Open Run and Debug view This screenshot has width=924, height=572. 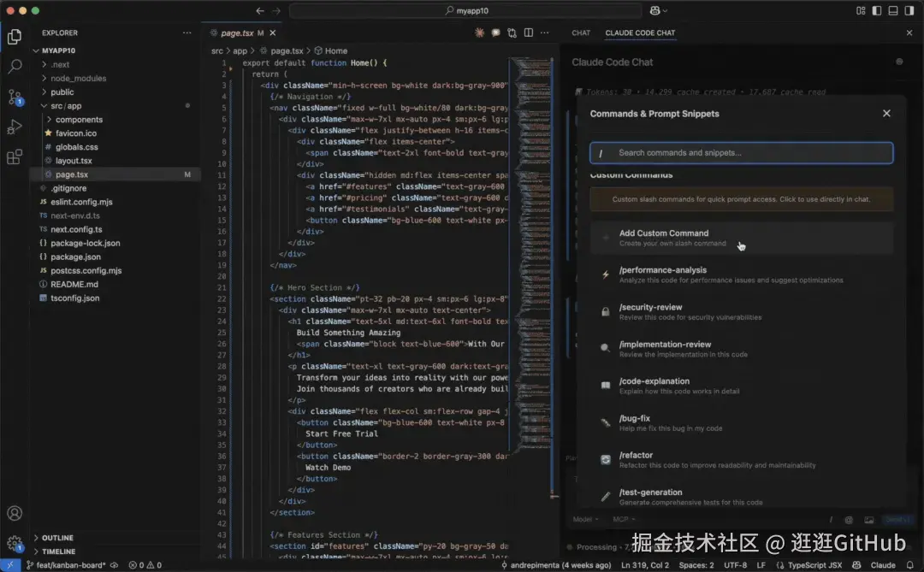(x=15, y=127)
